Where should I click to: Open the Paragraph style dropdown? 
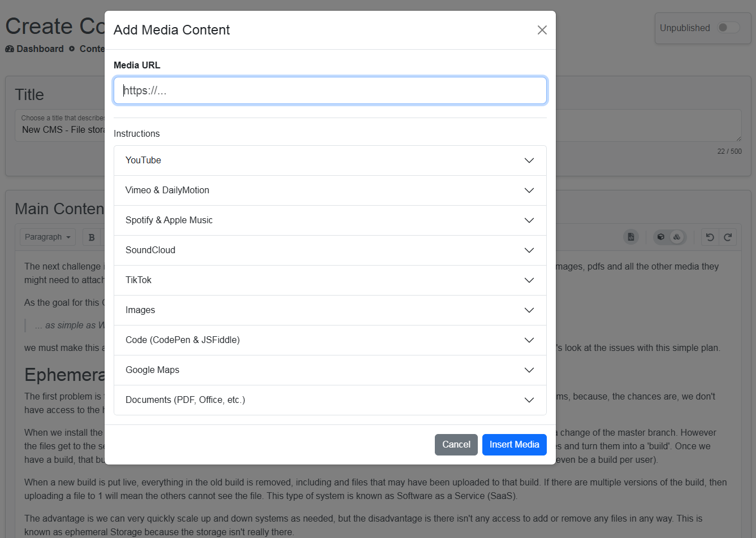coord(47,237)
